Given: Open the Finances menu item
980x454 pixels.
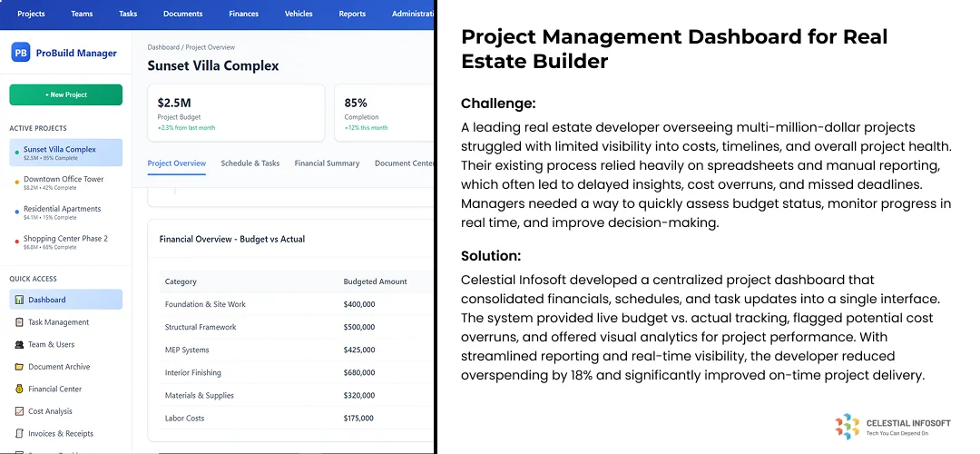Looking at the screenshot, I should click(x=244, y=14).
